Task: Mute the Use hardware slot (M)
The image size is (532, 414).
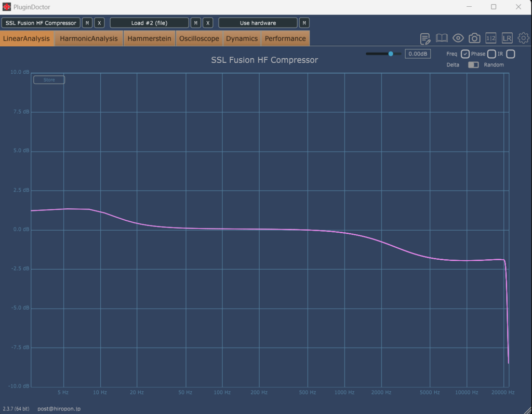Action: pos(304,23)
